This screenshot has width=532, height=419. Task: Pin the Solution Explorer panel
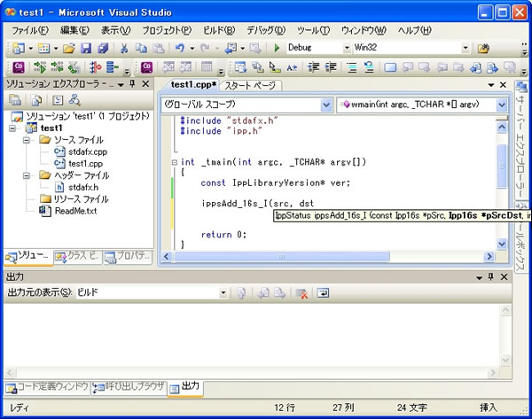pyautogui.click(x=133, y=84)
